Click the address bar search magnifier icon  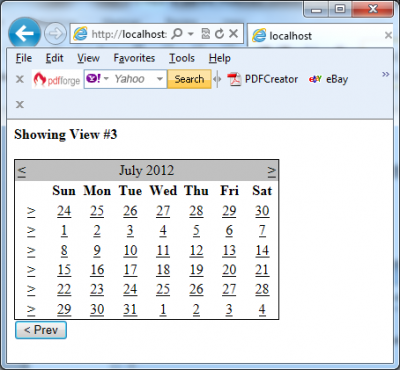[178, 33]
